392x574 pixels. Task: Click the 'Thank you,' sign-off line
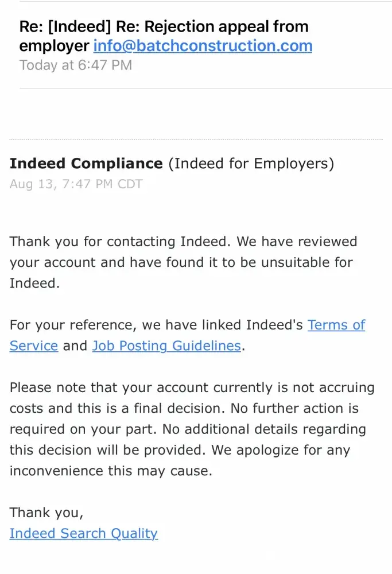click(46, 513)
